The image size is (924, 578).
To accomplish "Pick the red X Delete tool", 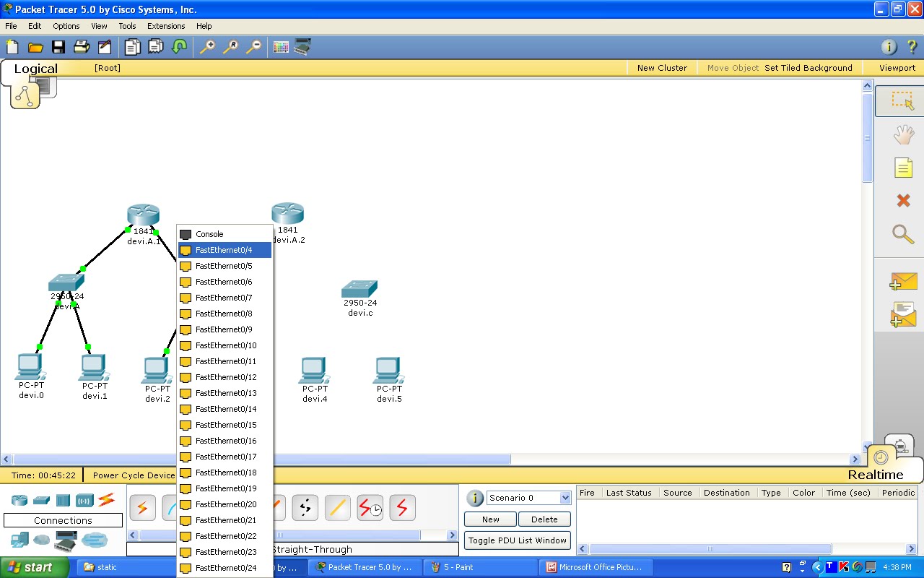I will click(x=903, y=200).
